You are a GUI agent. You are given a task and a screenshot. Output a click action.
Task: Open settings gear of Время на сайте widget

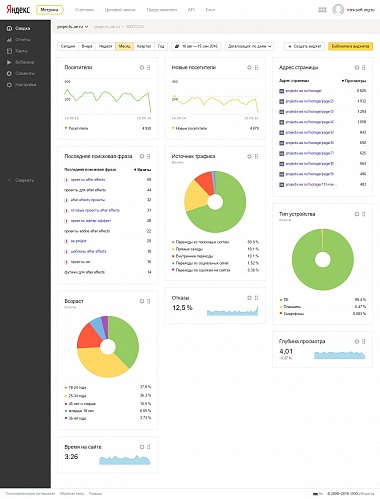(142, 447)
